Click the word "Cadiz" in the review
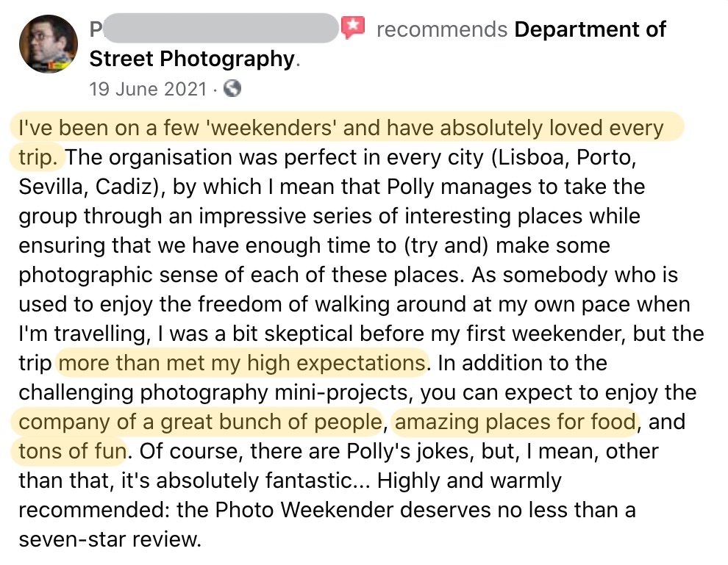Image resolution: width=728 pixels, height=565 pixels. [126, 187]
